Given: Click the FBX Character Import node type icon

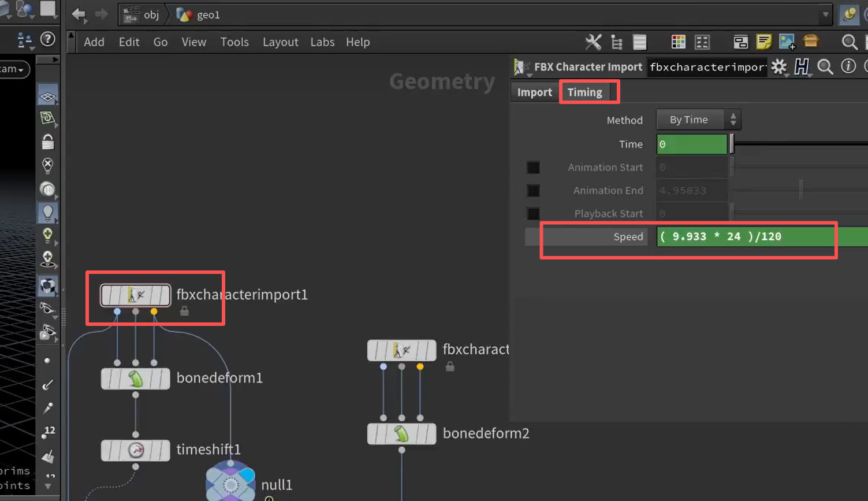Looking at the screenshot, I should point(521,67).
